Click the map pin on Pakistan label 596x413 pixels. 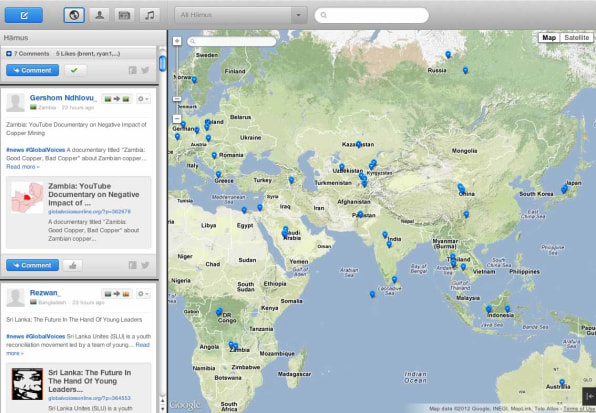point(360,214)
